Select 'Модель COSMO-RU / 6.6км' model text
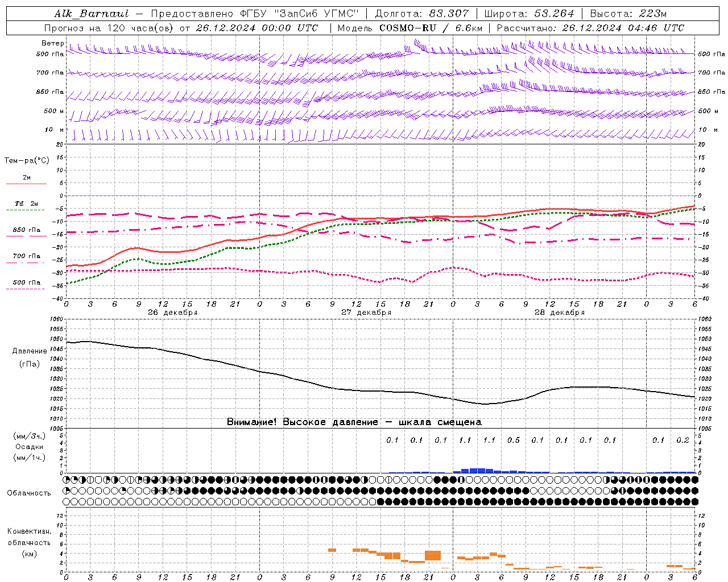 (x=410, y=28)
